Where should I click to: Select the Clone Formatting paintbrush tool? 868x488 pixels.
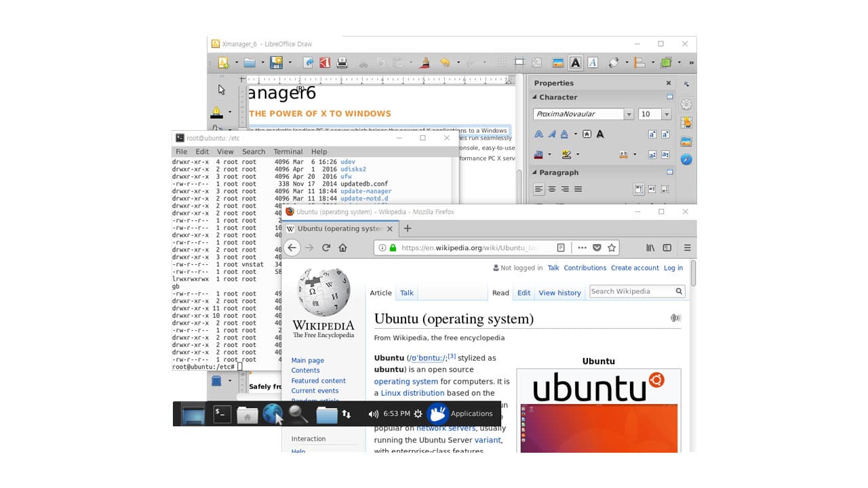[424, 62]
